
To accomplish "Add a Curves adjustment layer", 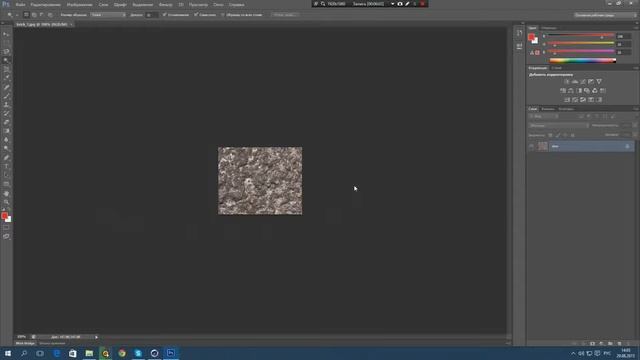I will 583,82.
